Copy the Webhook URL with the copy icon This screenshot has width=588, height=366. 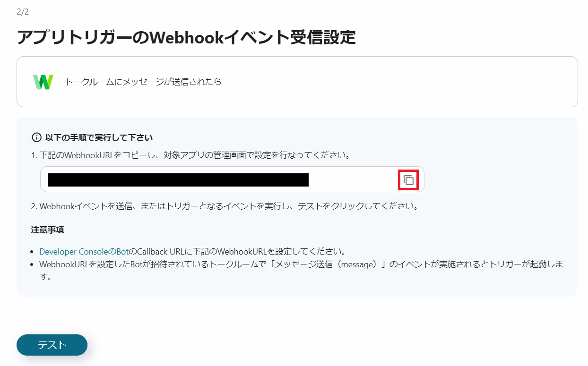[x=408, y=180]
